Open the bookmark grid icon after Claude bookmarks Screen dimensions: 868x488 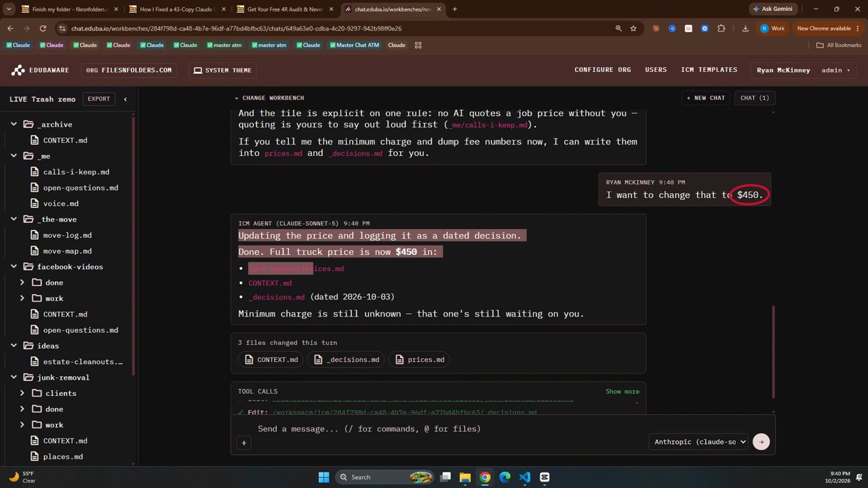coord(418,45)
